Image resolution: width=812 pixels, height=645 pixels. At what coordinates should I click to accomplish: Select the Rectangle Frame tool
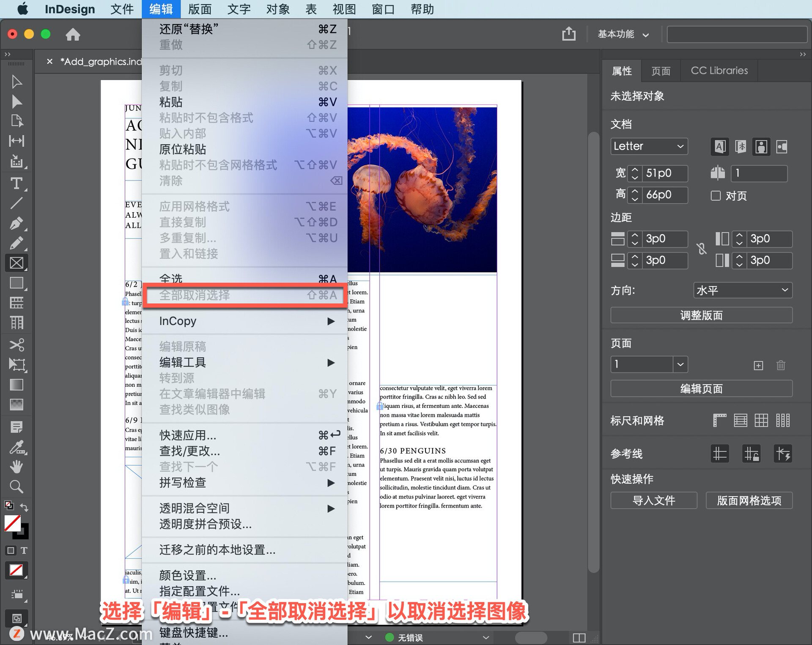pos(16,263)
